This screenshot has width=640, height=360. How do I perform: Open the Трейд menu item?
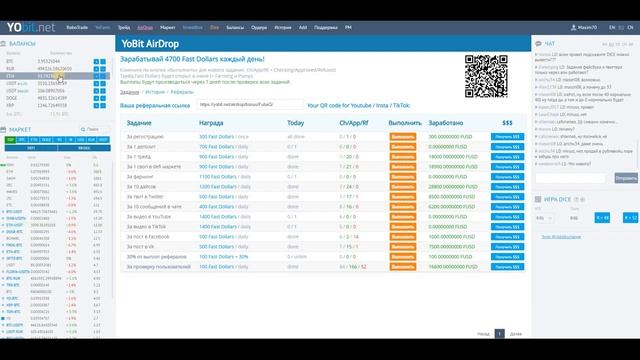pyautogui.click(x=124, y=27)
